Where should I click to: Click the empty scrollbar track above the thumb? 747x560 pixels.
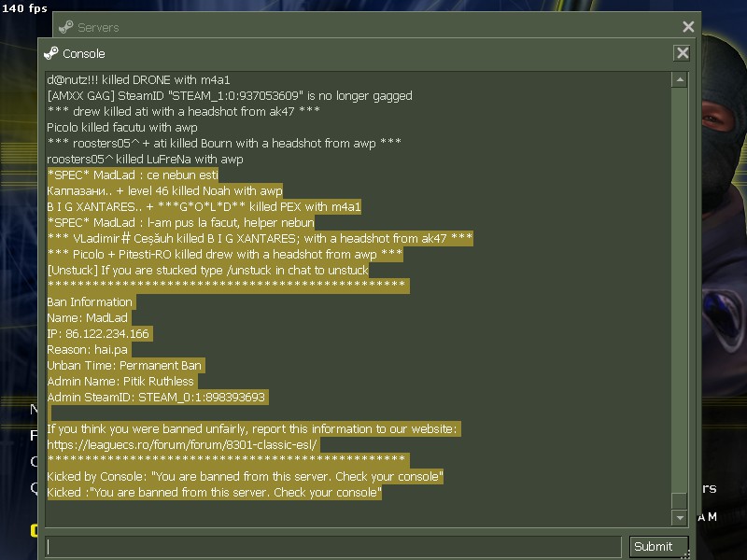pyautogui.click(x=680, y=289)
